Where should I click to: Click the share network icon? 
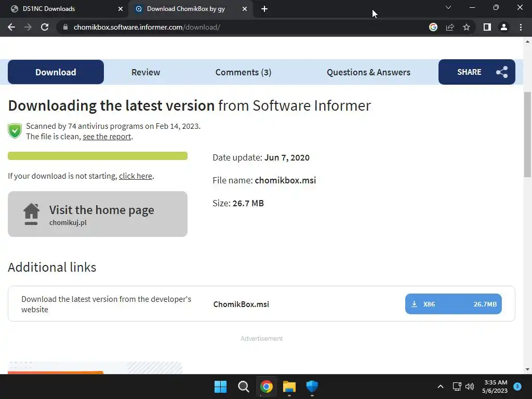(x=502, y=72)
